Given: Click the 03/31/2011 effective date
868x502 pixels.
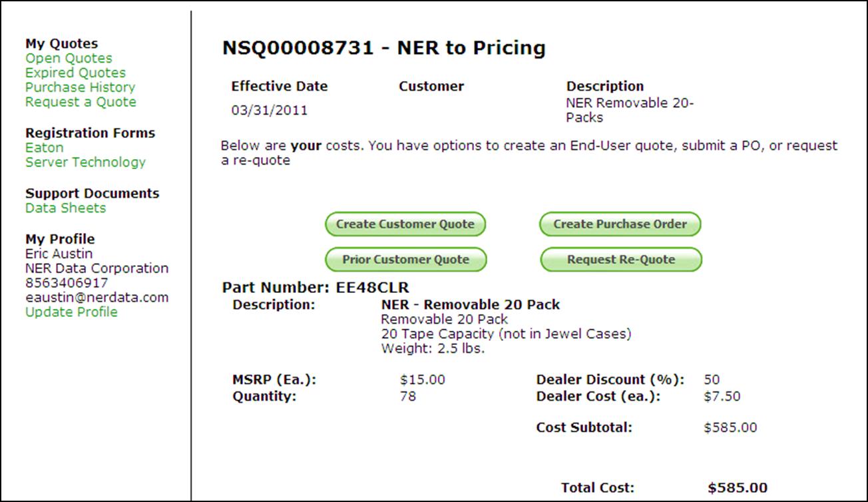Looking at the screenshot, I should [x=270, y=111].
